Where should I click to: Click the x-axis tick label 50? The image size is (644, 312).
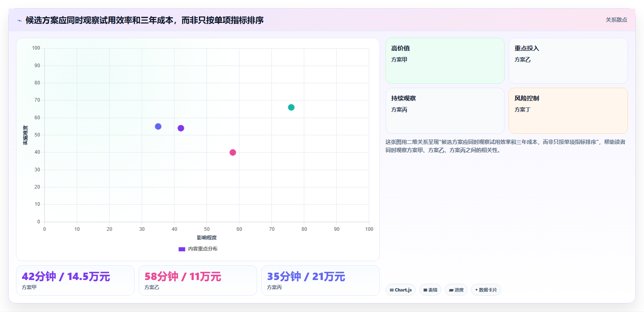(x=207, y=229)
